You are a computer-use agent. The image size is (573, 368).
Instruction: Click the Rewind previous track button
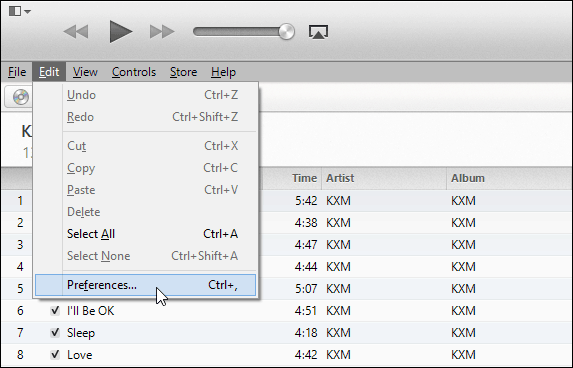[76, 31]
